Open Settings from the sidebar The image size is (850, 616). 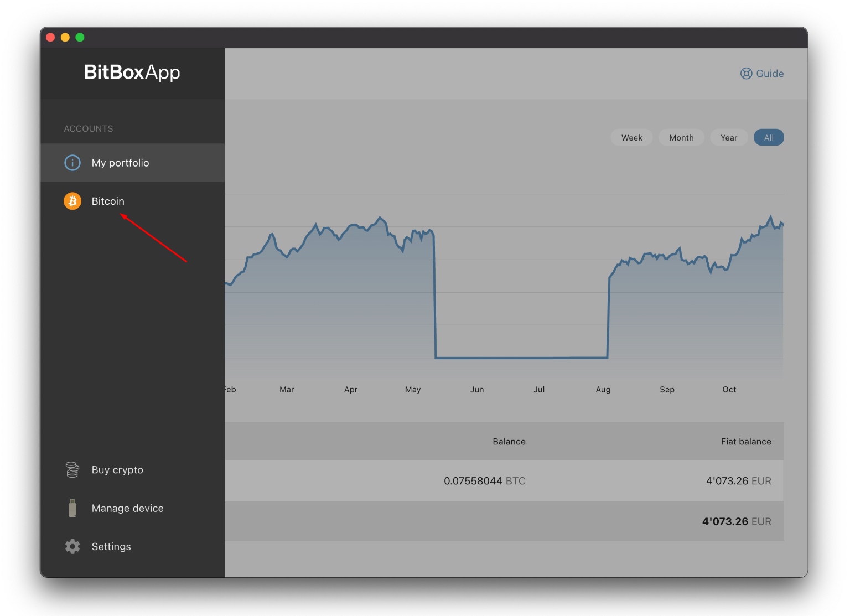pos(132,547)
